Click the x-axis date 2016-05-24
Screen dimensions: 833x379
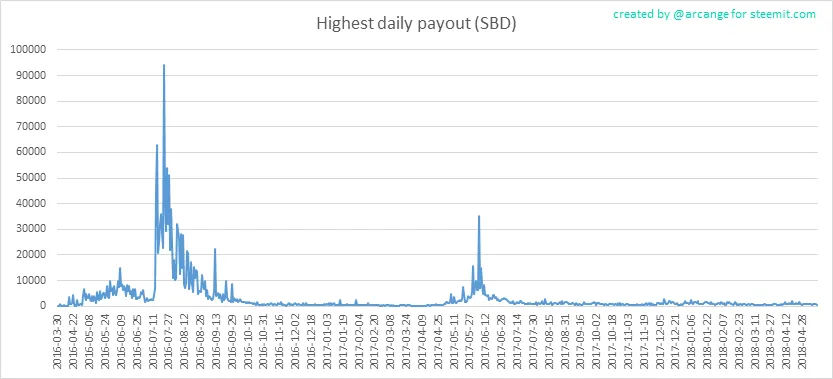pyautogui.click(x=106, y=341)
